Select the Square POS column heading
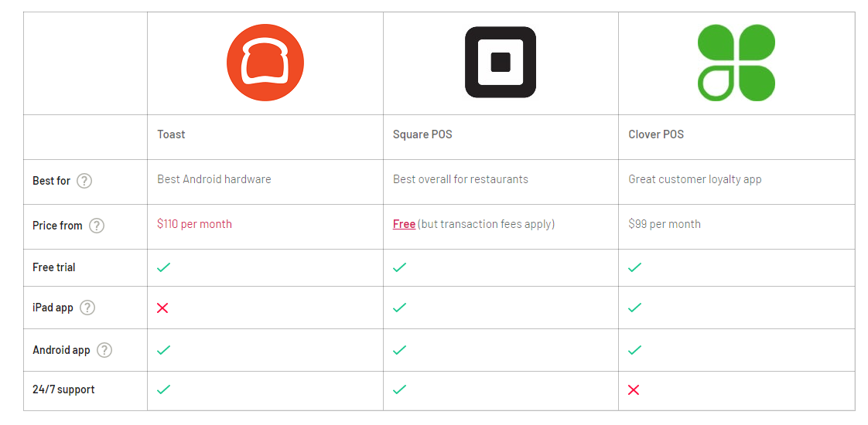 click(x=422, y=134)
